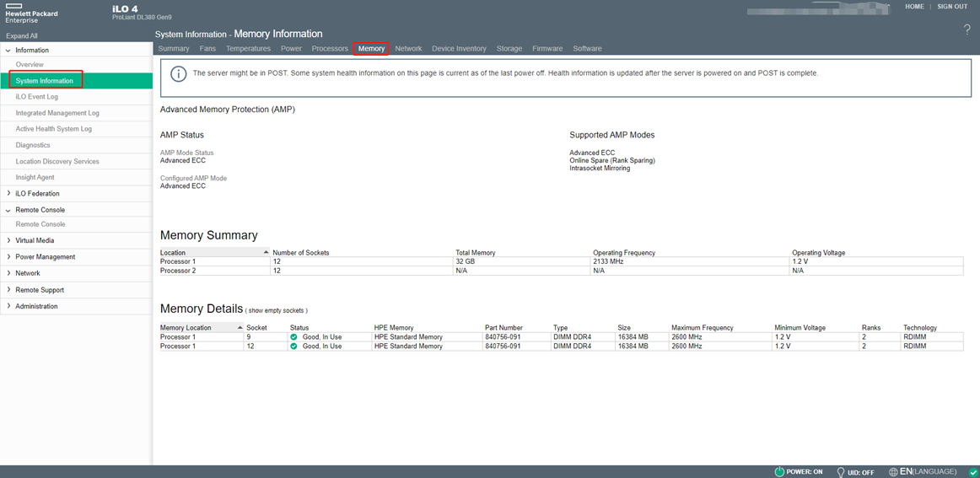Click the green health checkmark in the status bar
The height and width of the screenshot is (478, 980).
click(973, 472)
